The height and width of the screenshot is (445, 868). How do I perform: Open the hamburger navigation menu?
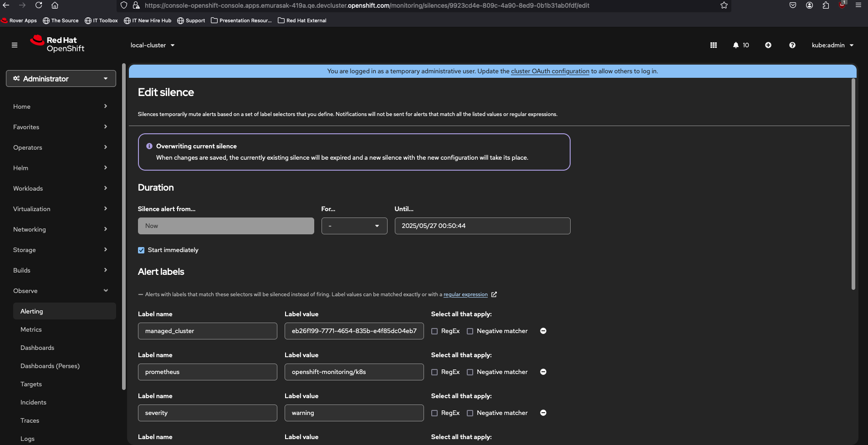pyautogui.click(x=15, y=45)
